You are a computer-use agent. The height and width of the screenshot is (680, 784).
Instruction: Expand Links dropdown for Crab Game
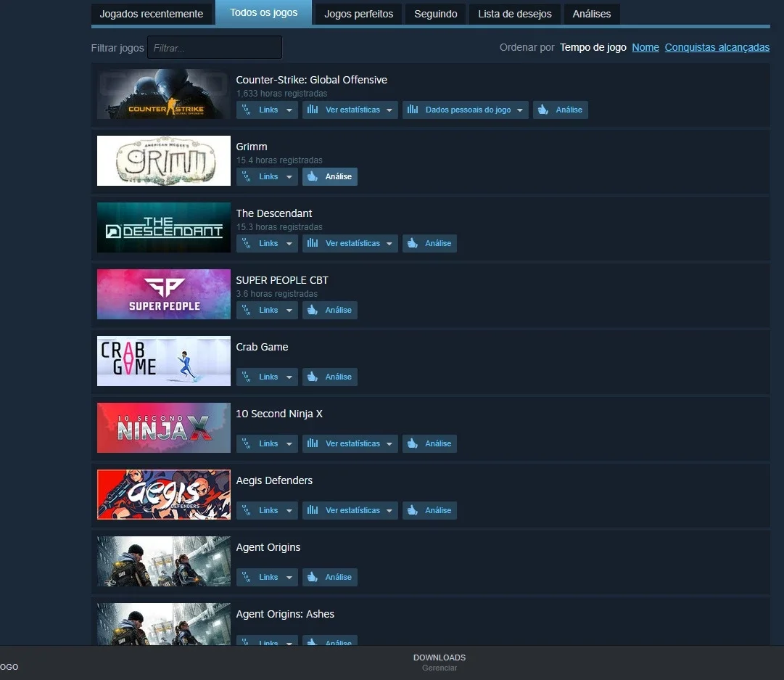[267, 377]
